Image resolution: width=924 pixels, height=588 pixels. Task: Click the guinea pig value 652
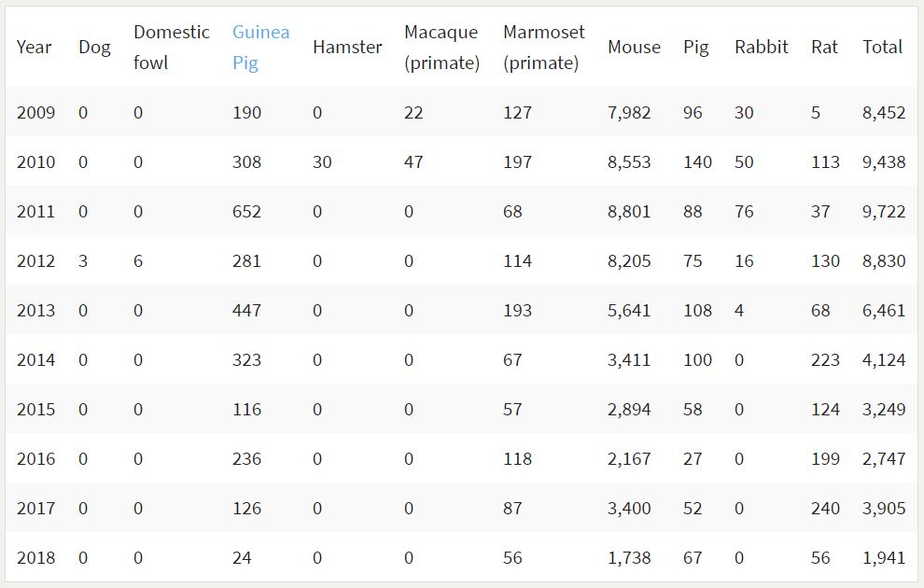click(x=247, y=212)
